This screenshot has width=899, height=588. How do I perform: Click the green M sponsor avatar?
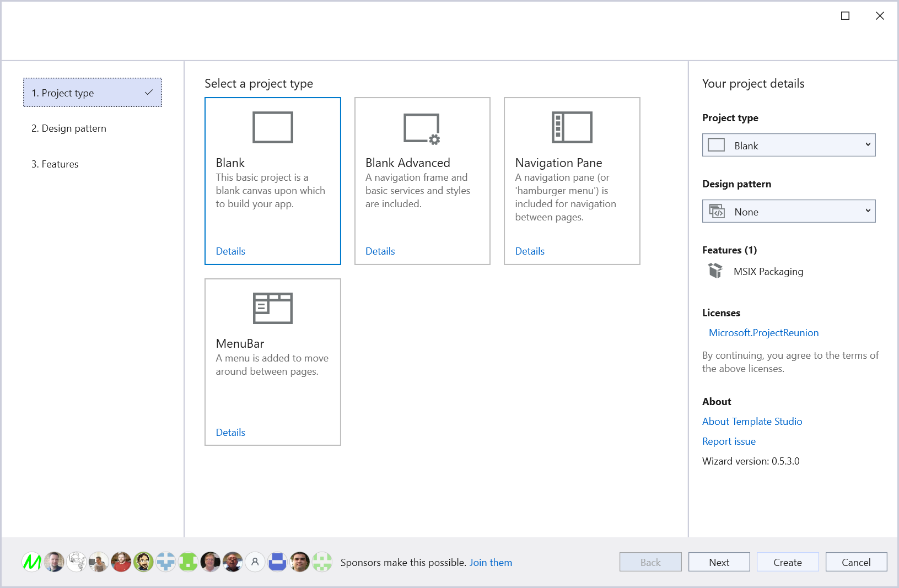[32, 562]
